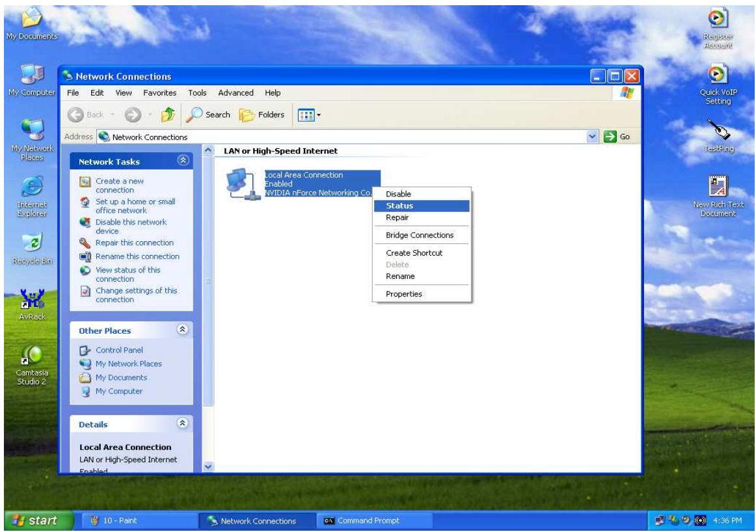Click the Start button

(38, 520)
